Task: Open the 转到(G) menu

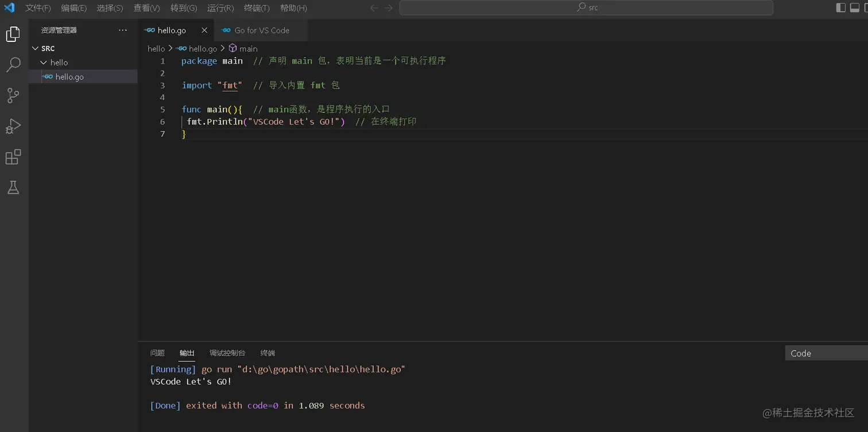Action: point(184,8)
